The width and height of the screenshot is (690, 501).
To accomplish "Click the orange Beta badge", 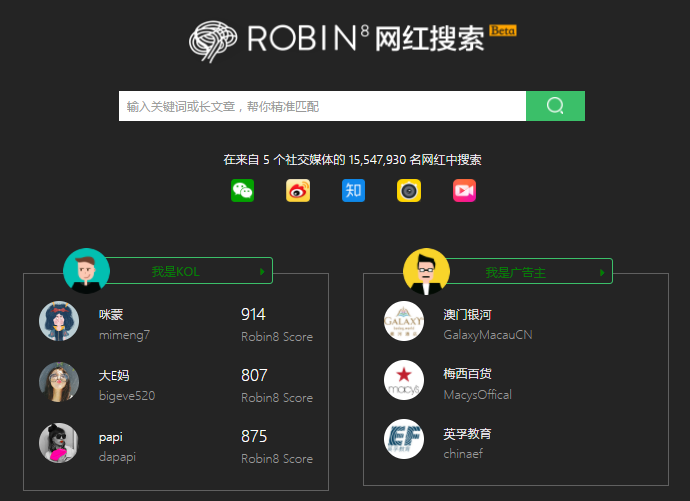I will (503, 30).
